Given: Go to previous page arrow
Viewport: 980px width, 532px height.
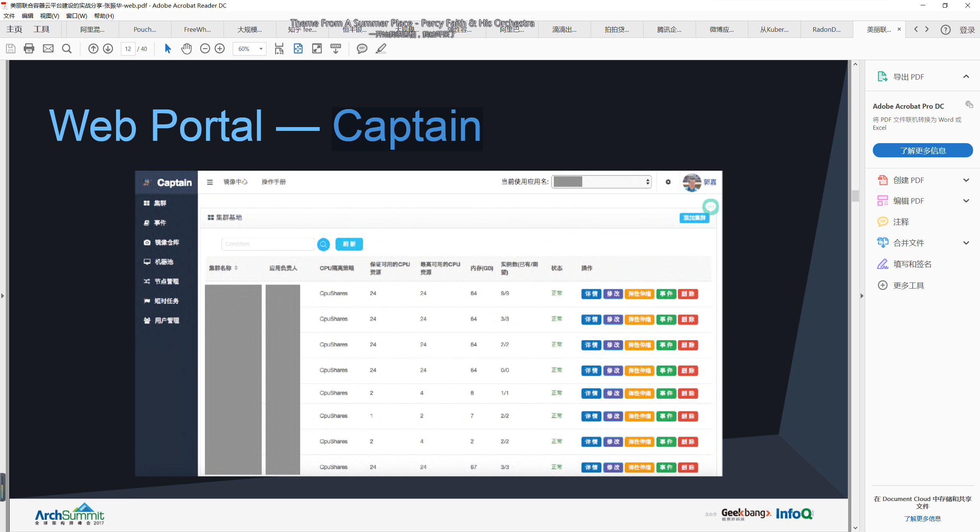Looking at the screenshot, I should pos(93,49).
